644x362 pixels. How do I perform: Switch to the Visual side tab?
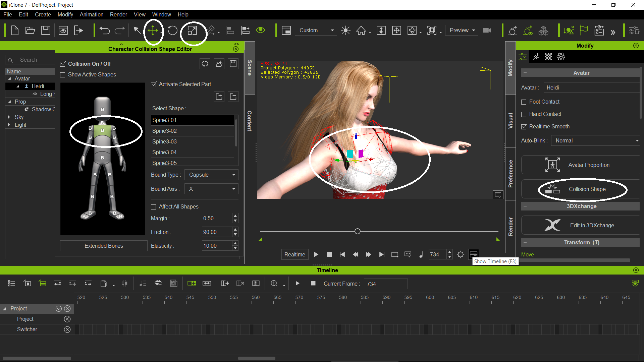click(511, 121)
